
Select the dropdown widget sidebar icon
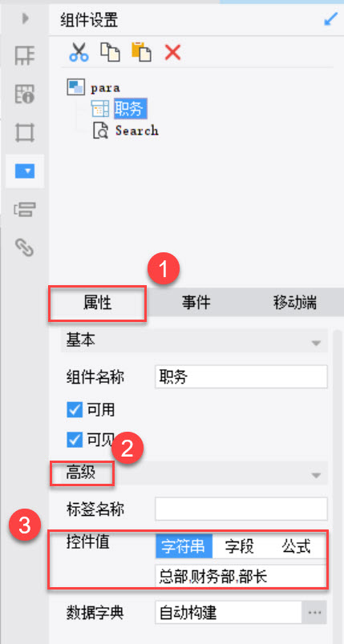click(x=25, y=171)
